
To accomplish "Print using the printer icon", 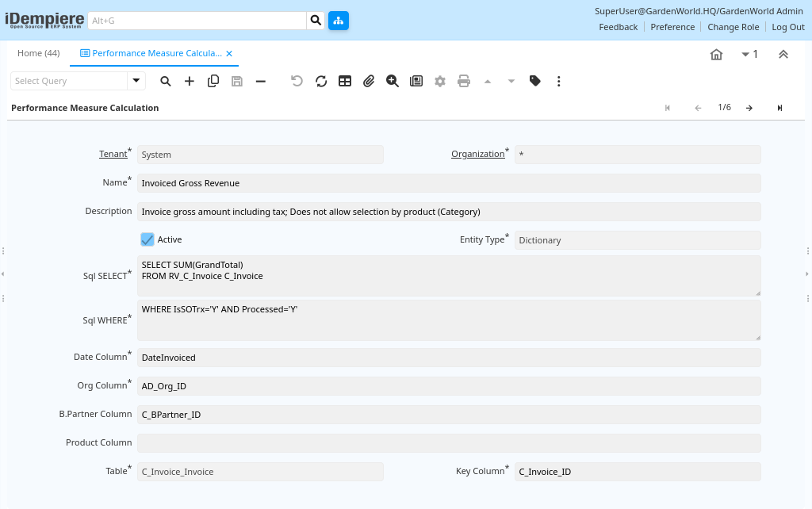I will click(464, 82).
